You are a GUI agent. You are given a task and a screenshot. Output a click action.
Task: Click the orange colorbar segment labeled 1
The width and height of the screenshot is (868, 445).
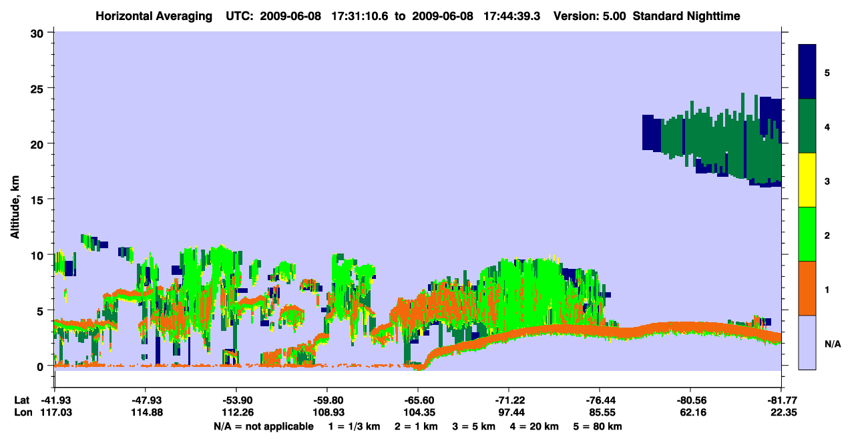pos(807,288)
